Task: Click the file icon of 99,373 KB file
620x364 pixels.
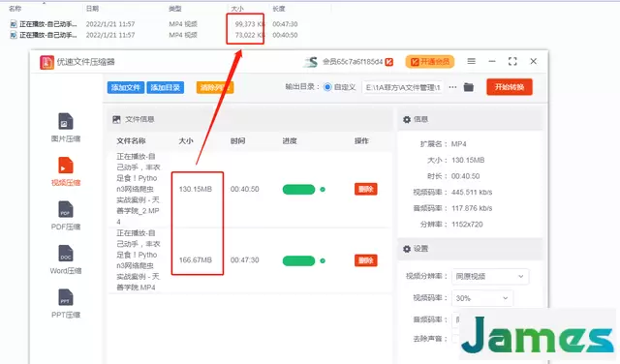Action: 14,24
